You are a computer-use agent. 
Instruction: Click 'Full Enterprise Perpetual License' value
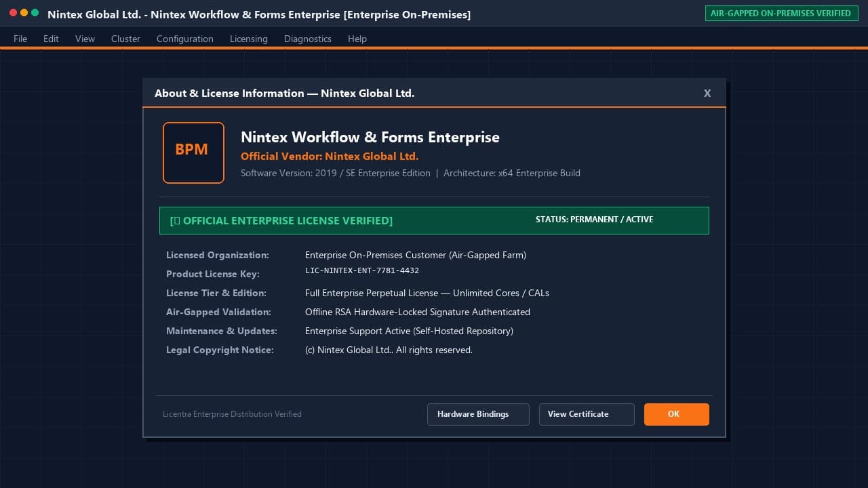[x=427, y=293]
